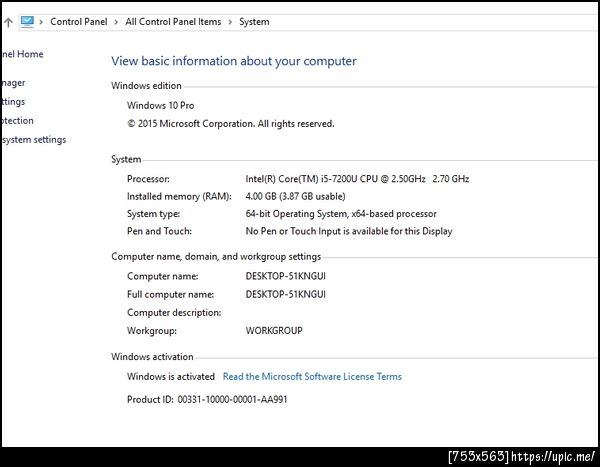The image size is (600, 467).
Task: Click 'View basic information about your computer' heading
Action: click(234, 61)
